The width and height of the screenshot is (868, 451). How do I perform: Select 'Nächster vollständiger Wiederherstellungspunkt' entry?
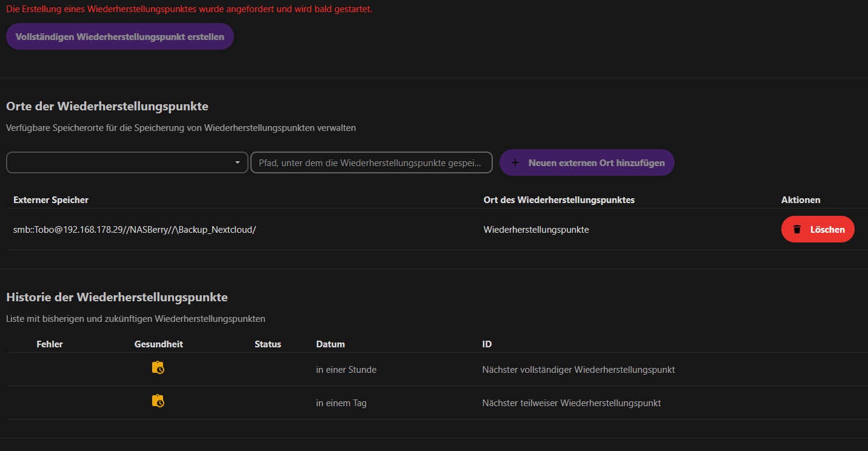578,370
